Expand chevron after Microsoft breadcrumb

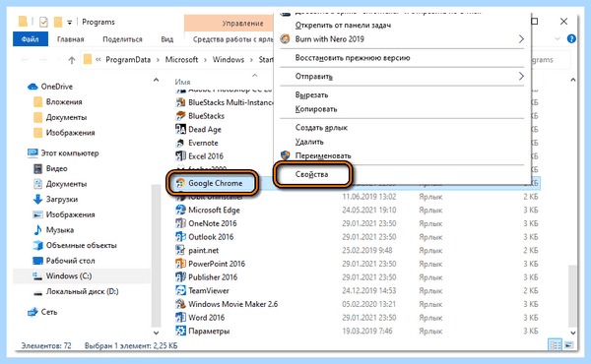[x=206, y=60]
